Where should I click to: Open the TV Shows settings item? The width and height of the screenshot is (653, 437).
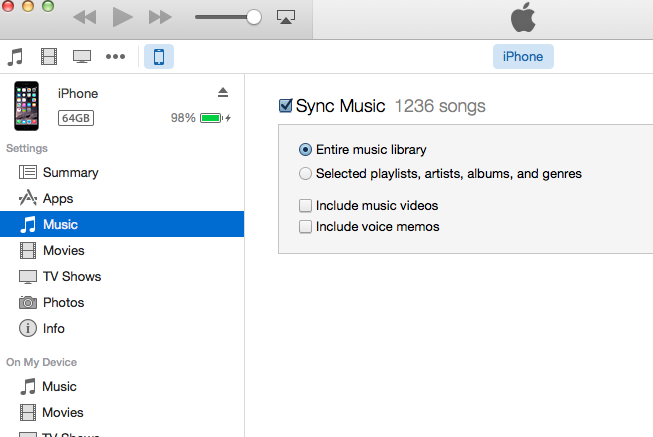(x=122, y=276)
